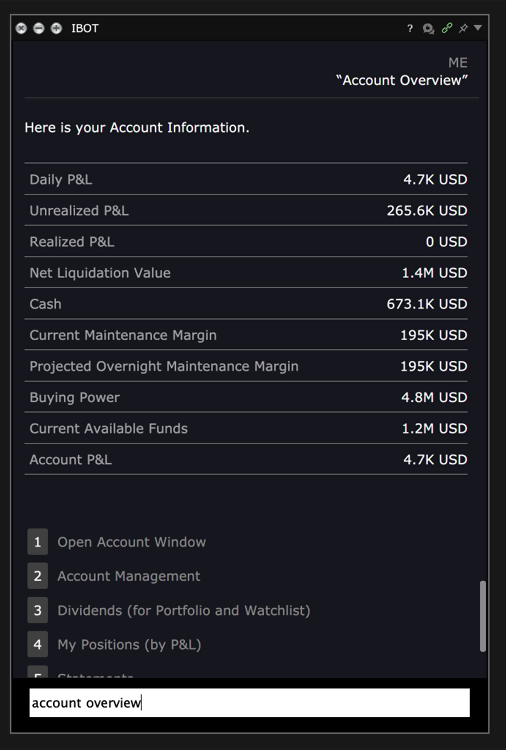Select suggestion number 1 badge

point(37,542)
